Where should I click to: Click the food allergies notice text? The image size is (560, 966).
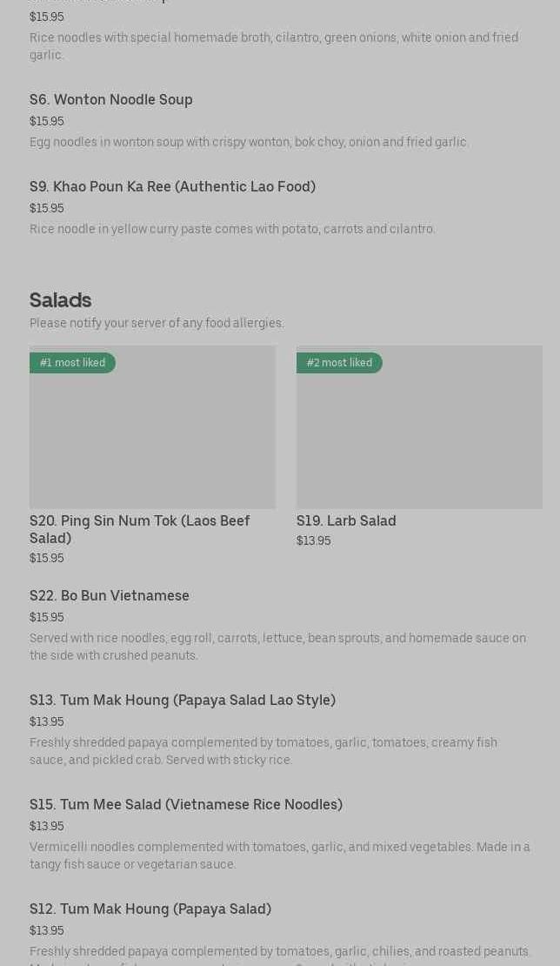[x=157, y=323]
